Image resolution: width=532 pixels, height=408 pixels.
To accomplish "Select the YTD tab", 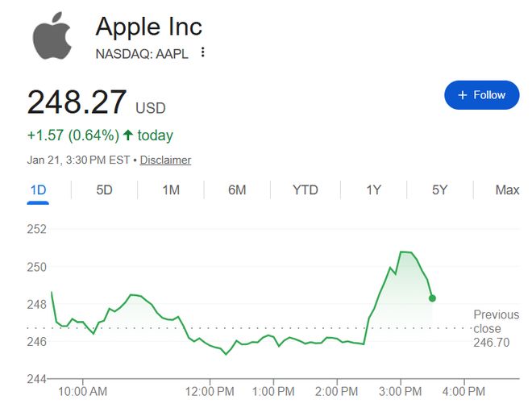I will (305, 190).
